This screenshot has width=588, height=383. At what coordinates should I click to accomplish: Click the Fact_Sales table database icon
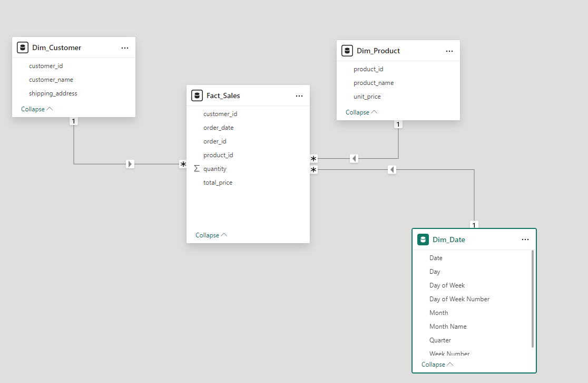pos(197,95)
